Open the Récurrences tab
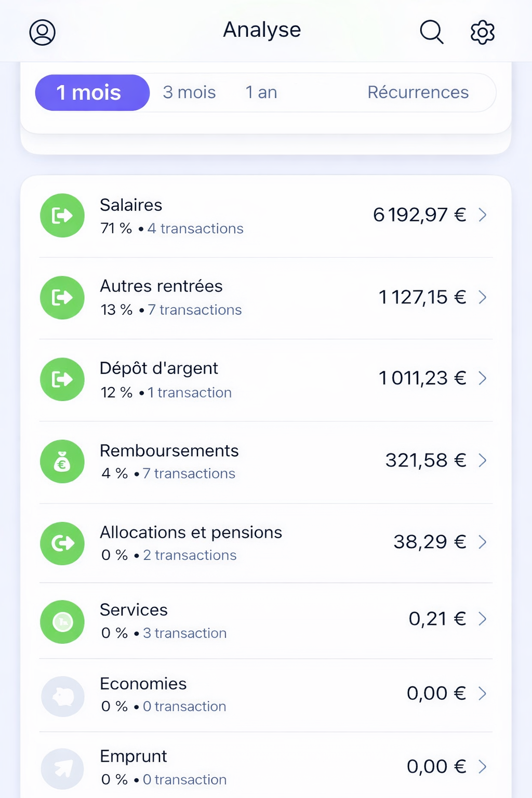 (418, 92)
